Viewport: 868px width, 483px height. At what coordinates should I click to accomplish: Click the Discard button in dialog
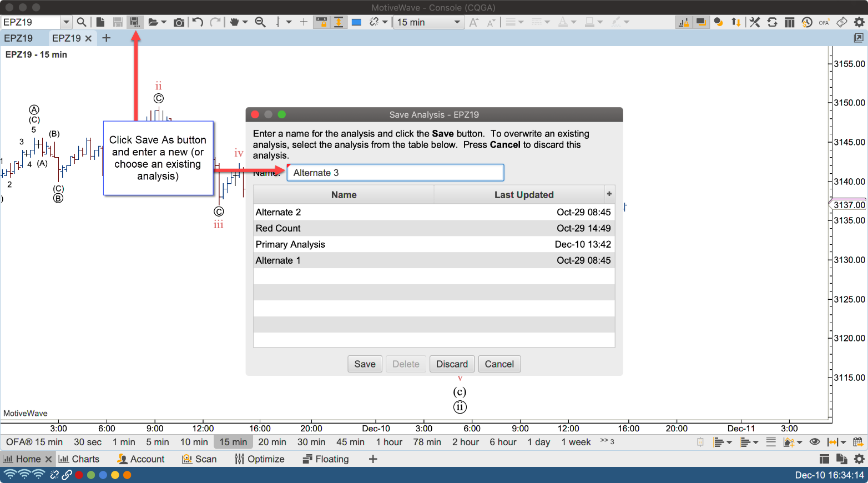pos(452,364)
